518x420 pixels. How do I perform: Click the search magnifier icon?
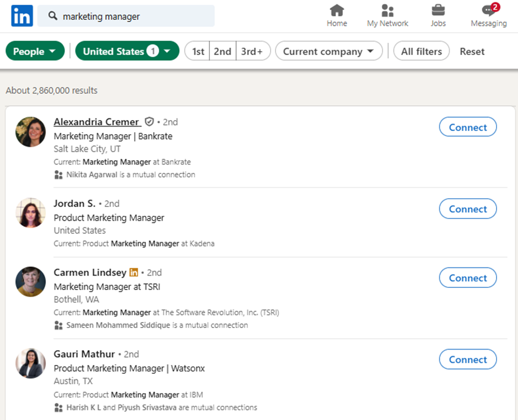click(53, 15)
